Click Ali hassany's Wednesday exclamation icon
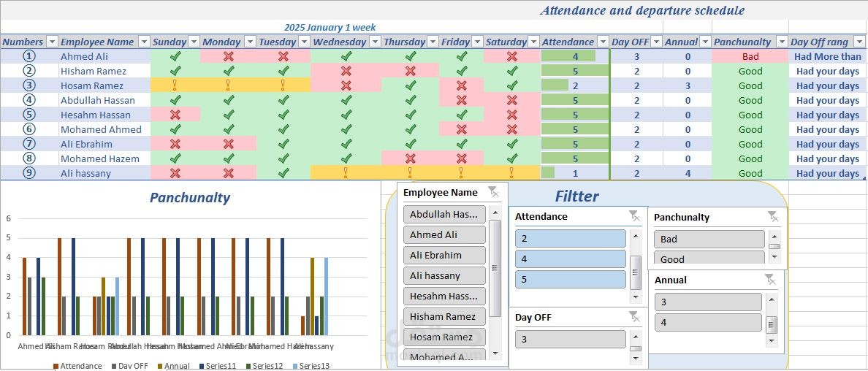Image resolution: width=868 pixels, height=371 pixels. click(x=346, y=173)
